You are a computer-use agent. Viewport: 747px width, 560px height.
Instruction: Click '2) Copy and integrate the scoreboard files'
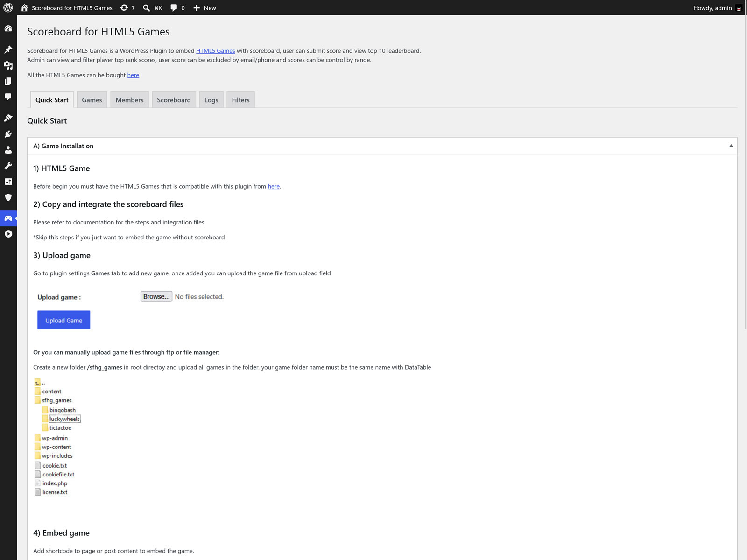point(108,204)
